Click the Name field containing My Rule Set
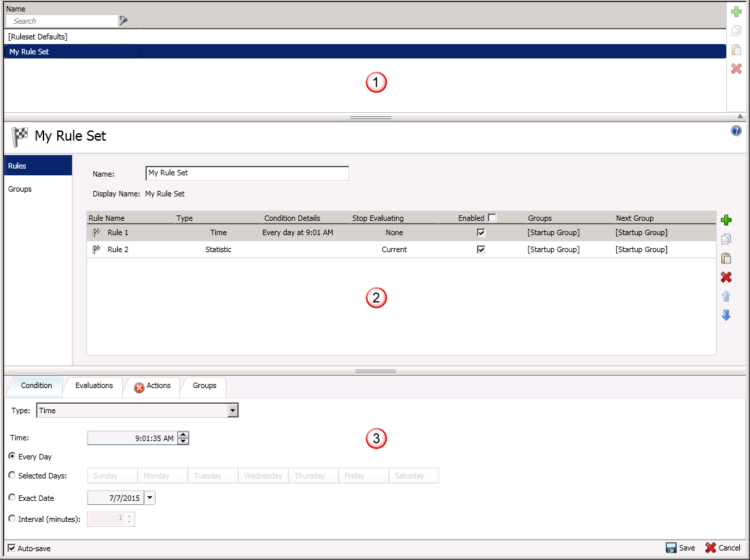Viewport: 750px width, 560px height. (x=247, y=173)
